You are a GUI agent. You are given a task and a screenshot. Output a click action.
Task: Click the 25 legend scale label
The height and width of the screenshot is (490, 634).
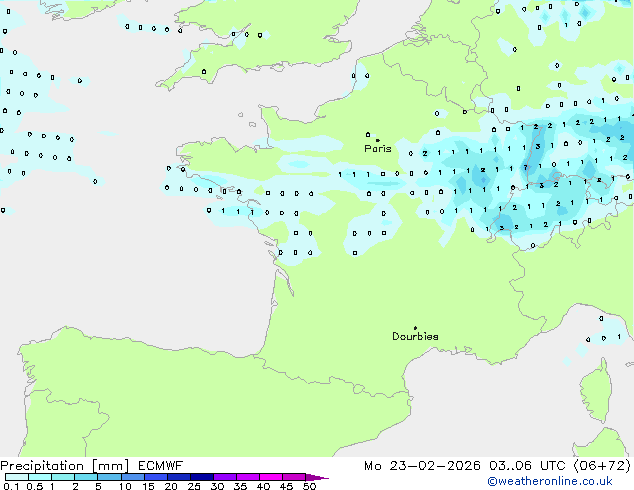pos(194,486)
